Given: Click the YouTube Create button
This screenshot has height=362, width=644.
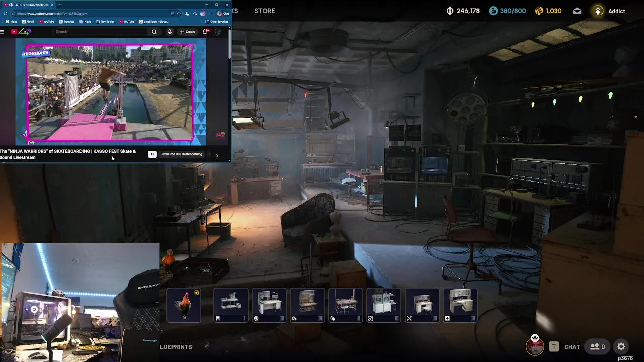Looking at the screenshot, I should pos(187,32).
